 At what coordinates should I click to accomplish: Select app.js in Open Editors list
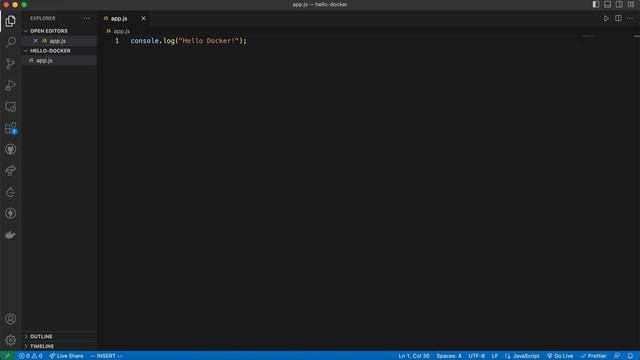[x=58, y=41]
